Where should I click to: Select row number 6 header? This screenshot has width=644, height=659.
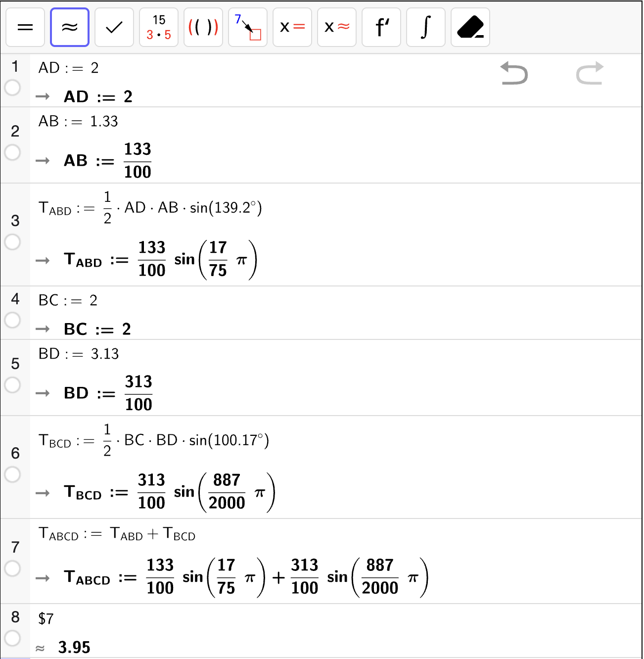point(15,453)
